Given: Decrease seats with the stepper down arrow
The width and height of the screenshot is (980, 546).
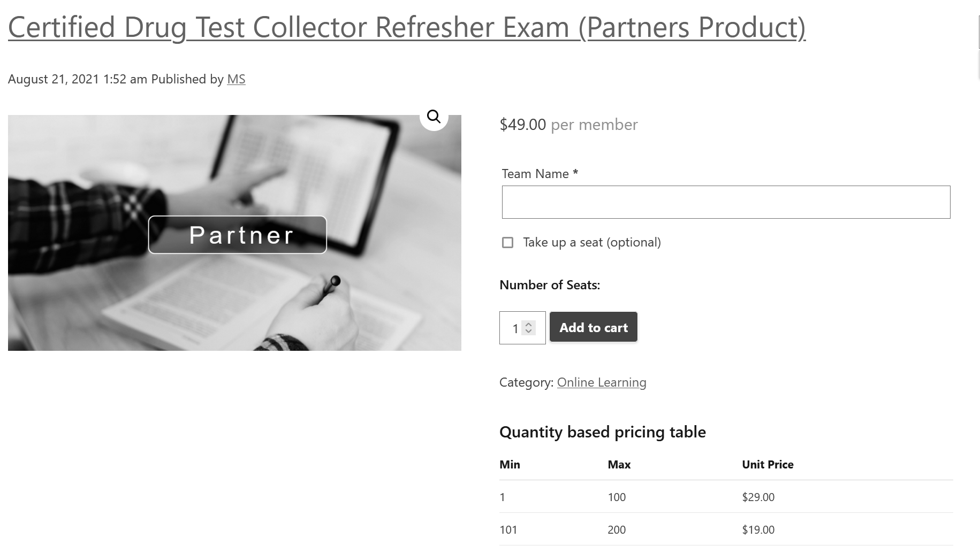Looking at the screenshot, I should [529, 332].
